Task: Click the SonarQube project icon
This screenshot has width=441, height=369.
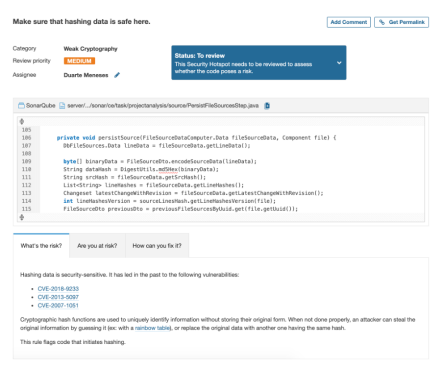Action: tap(21, 106)
